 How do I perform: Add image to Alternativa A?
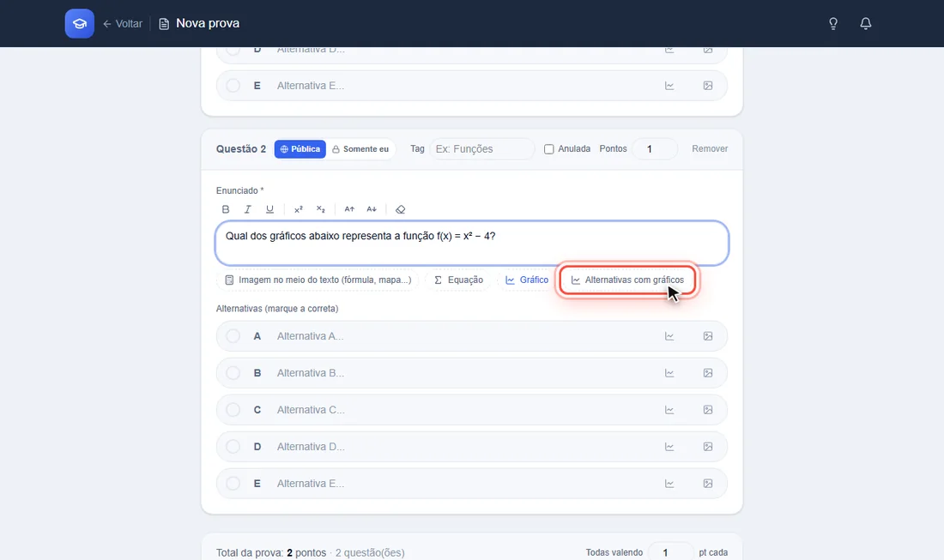(x=708, y=336)
